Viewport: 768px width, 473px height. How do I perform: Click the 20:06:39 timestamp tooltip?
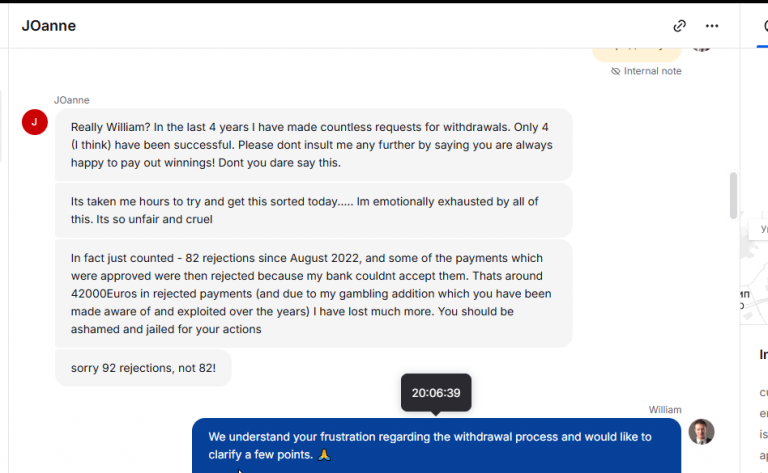[x=436, y=393]
